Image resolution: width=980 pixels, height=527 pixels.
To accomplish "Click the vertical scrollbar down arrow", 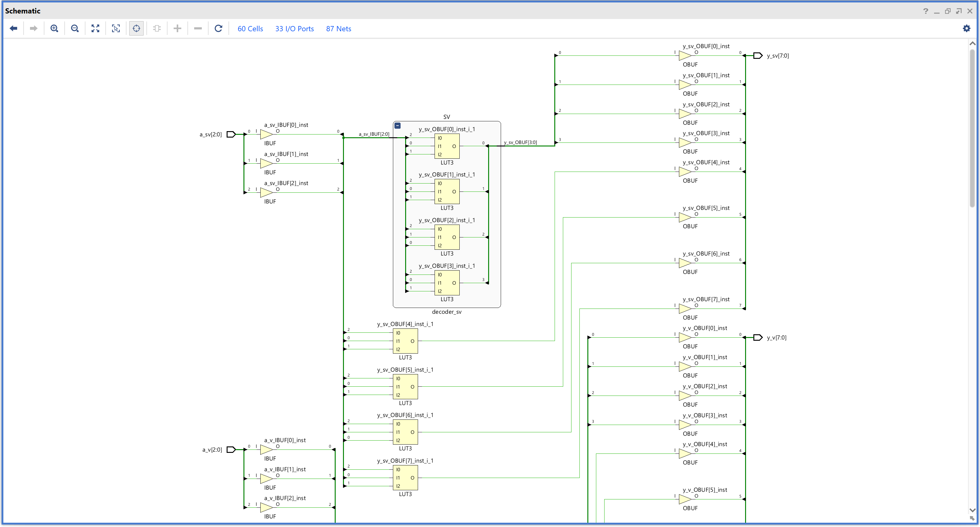I will pos(972,510).
